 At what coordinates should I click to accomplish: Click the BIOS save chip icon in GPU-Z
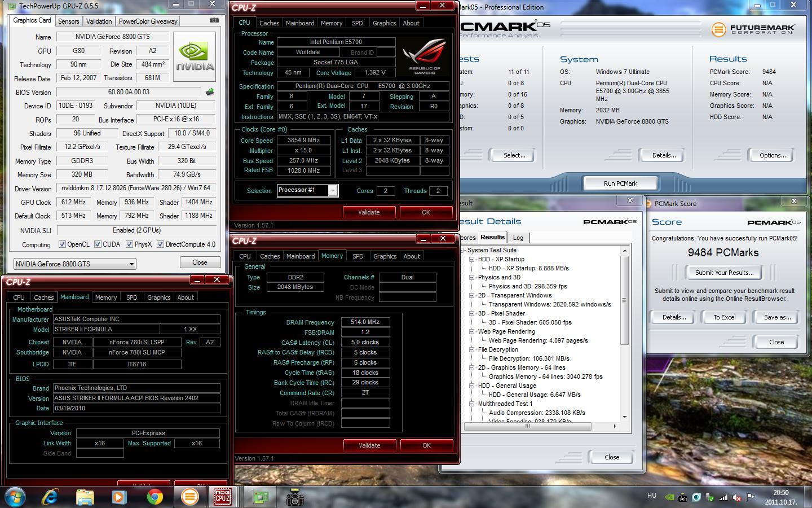(x=210, y=91)
